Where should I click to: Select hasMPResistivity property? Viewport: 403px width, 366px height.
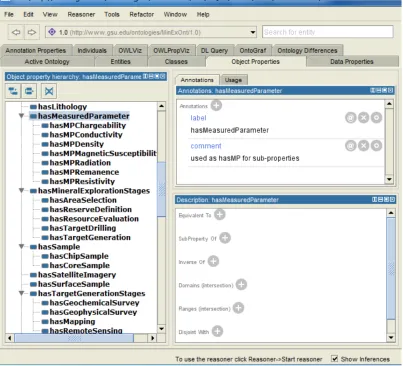82,181
